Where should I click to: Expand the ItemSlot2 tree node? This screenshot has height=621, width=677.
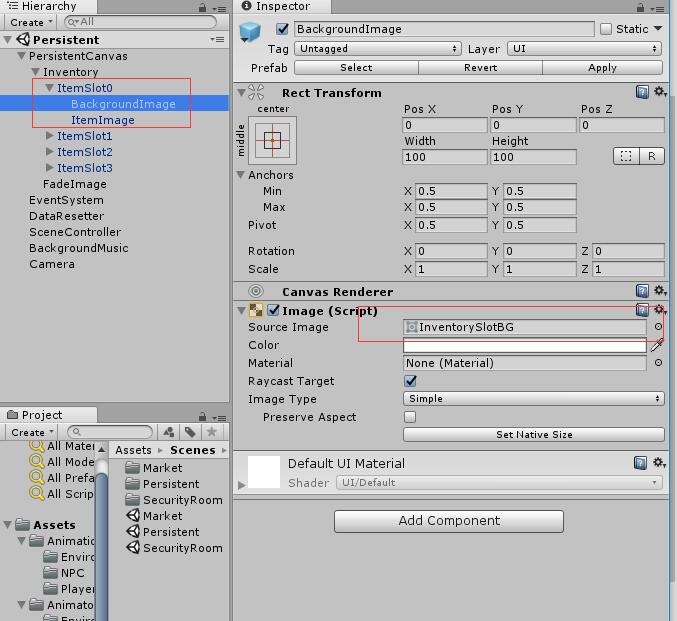coord(50,152)
